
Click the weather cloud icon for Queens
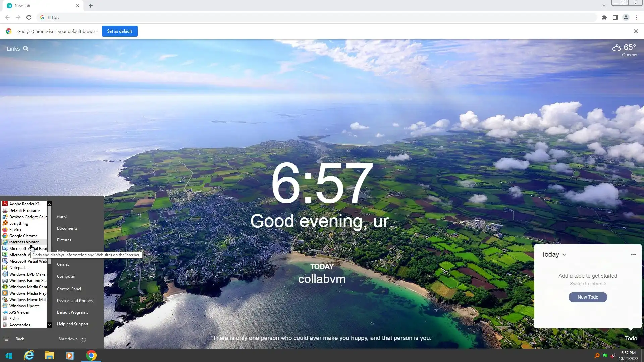click(x=616, y=48)
